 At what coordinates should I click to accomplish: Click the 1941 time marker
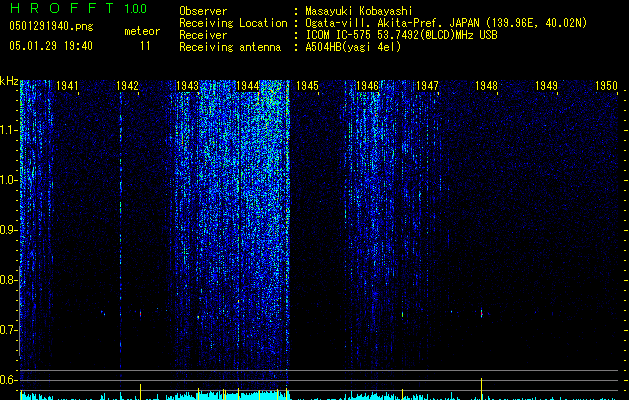pos(67,86)
